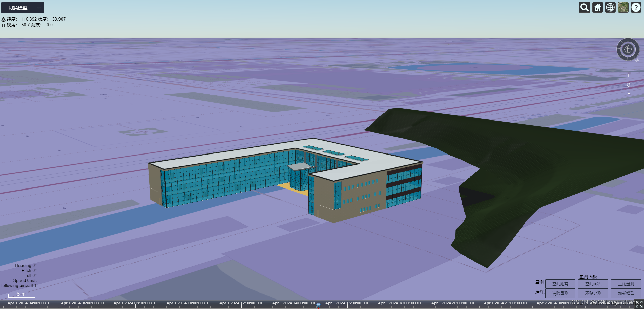
Task: Open navigation help via the question mark icon
Action: click(x=636, y=7)
